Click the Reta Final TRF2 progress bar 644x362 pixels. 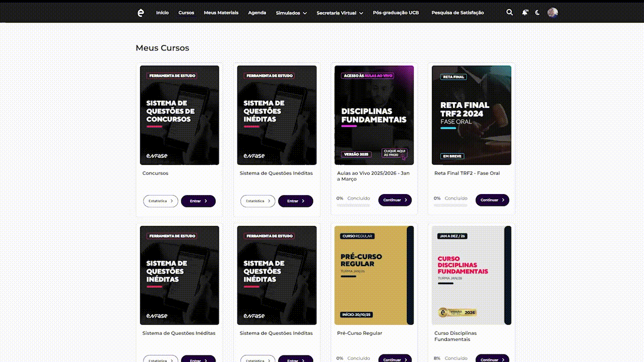tap(450, 205)
